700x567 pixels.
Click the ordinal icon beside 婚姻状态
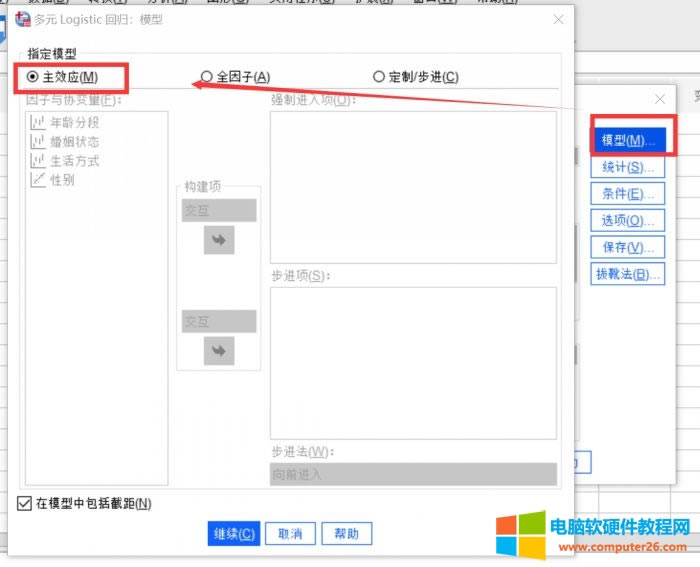(x=38, y=142)
